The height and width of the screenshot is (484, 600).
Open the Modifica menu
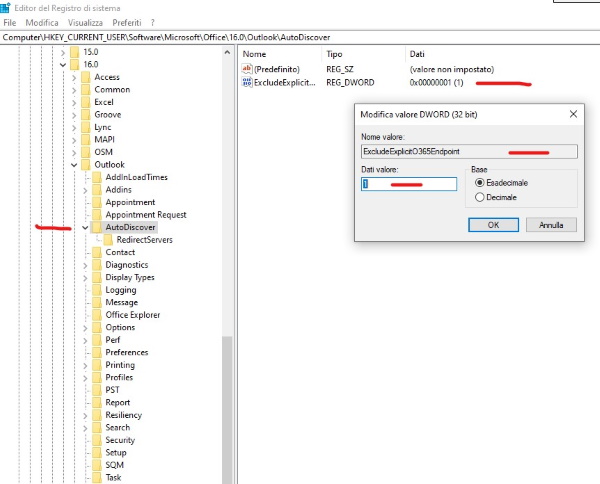pyautogui.click(x=42, y=23)
